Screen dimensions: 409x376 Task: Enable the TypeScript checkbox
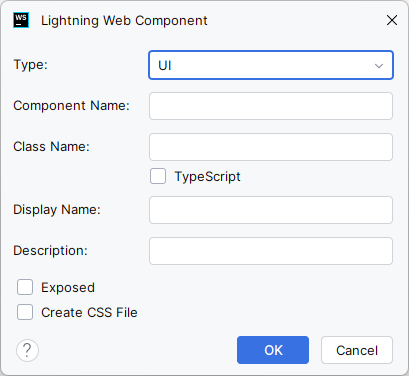(x=158, y=176)
